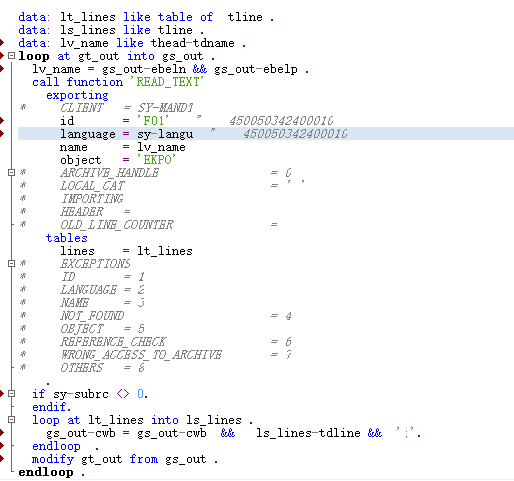This screenshot has height=481, width=514.
Task: Collapse the outer 'loop at gt_out' block
Action: click(x=11, y=56)
